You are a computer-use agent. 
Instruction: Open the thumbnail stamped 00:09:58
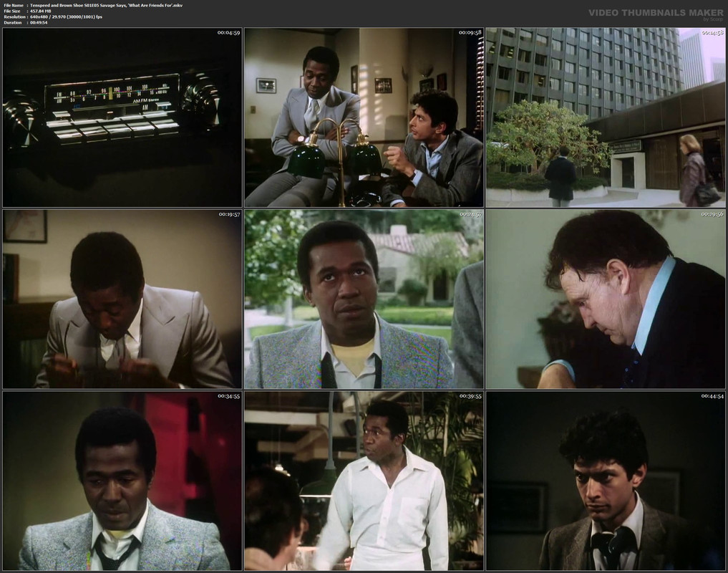364,117
